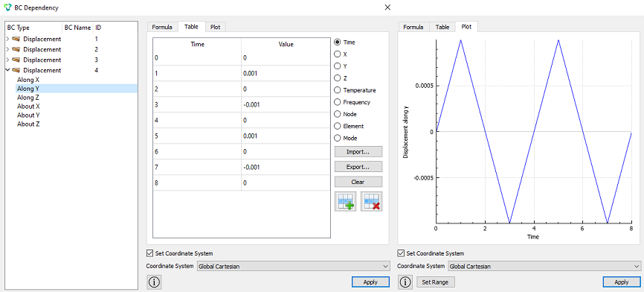Open the info icon below the table
This screenshot has width=644, height=292.
[x=154, y=282]
